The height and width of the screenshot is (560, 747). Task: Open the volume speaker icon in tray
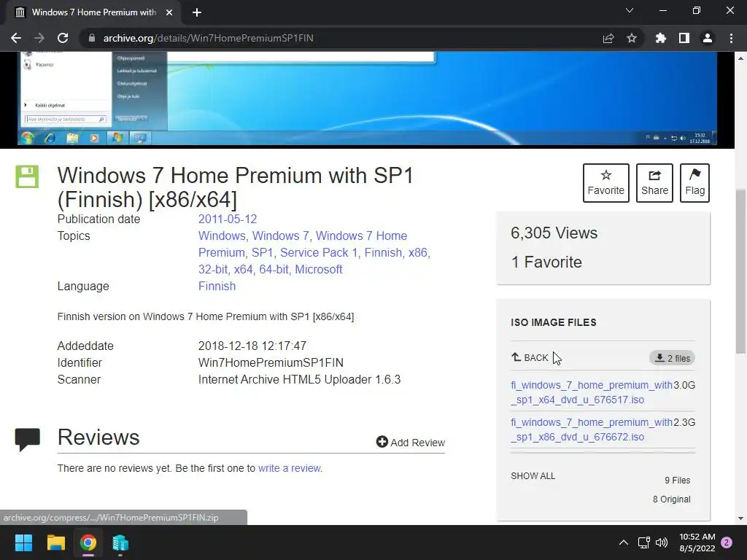[661, 542]
